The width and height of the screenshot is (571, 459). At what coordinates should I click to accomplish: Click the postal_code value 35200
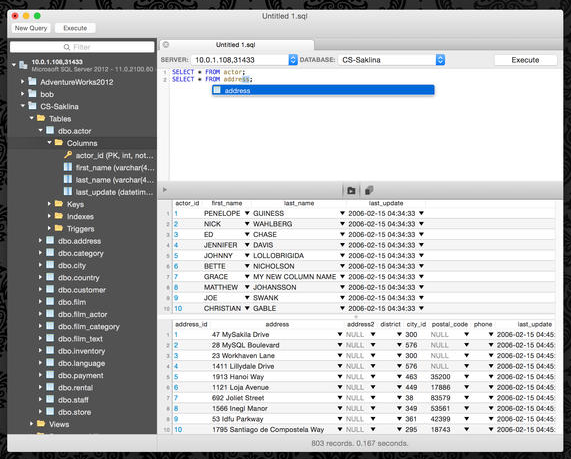tap(440, 377)
